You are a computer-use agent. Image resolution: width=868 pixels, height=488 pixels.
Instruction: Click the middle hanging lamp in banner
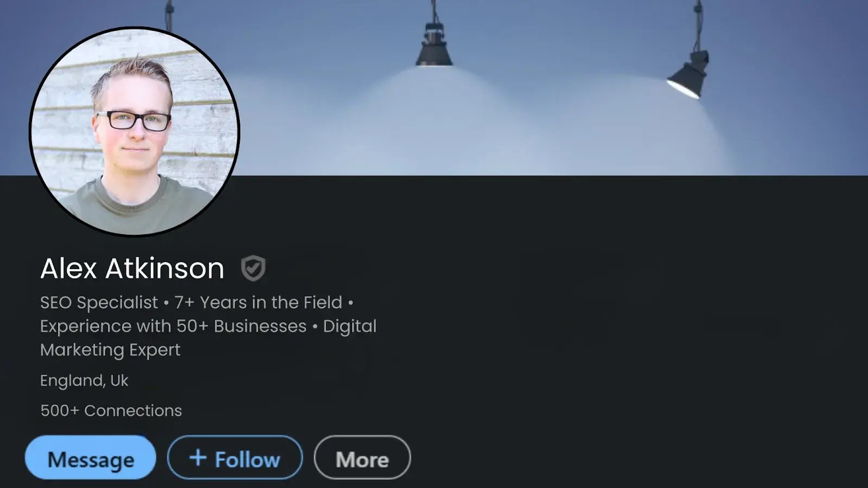tap(434, 44)
